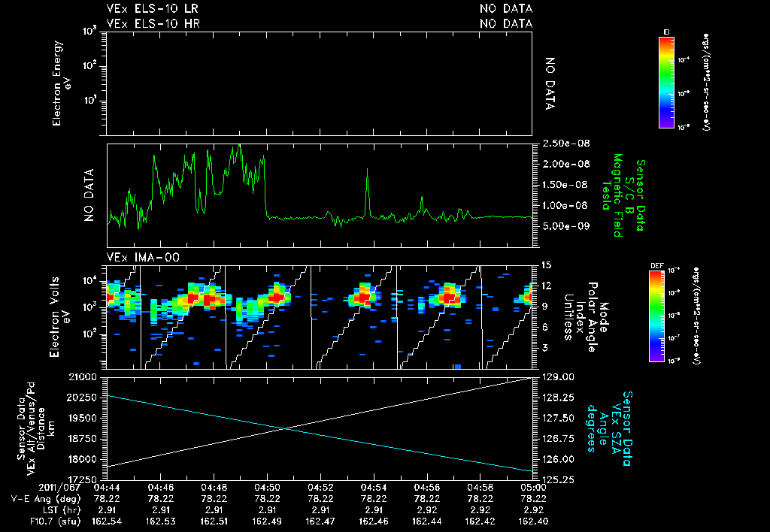This screenshot has height=532, width=770.
Task: Click the '129.00' SZA tick label
Action: [559, 377]
